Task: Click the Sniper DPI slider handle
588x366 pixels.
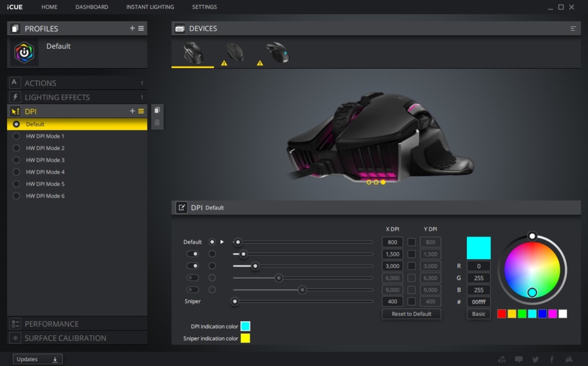Action: [x=235, y=301]
